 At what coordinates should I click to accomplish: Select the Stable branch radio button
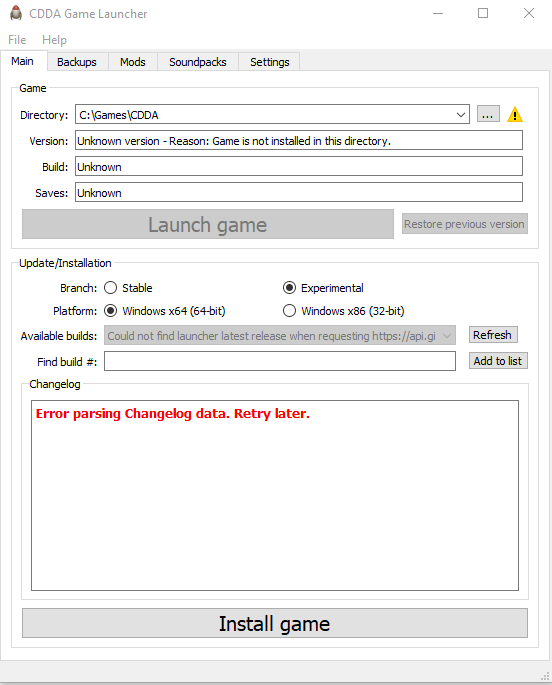(x=128, y=288)
